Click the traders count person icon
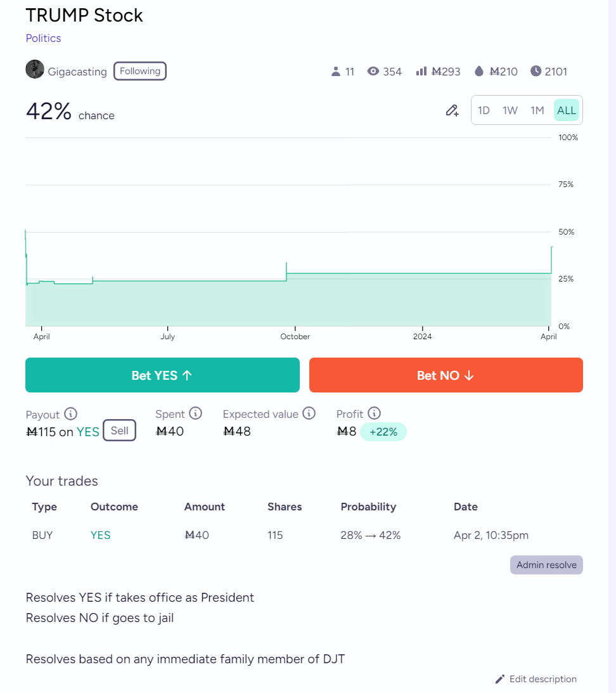616x693 pixels. (336, 72)
